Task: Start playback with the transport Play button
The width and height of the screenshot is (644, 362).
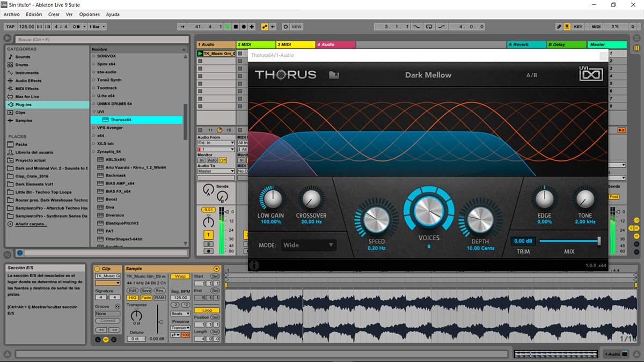Action: (228, 26)
